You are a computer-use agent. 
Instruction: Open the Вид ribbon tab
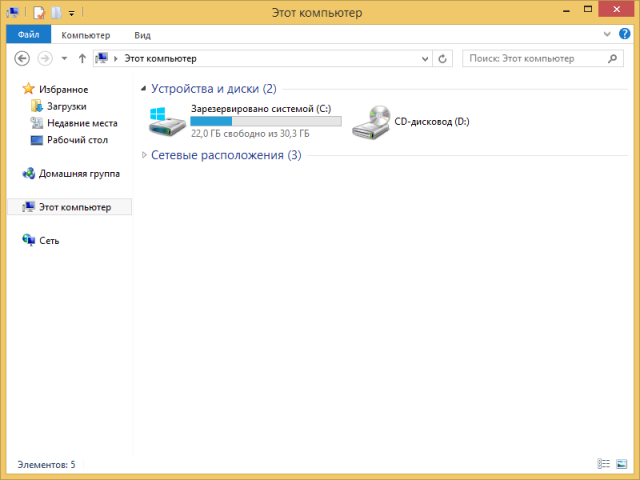coord(143,34)
